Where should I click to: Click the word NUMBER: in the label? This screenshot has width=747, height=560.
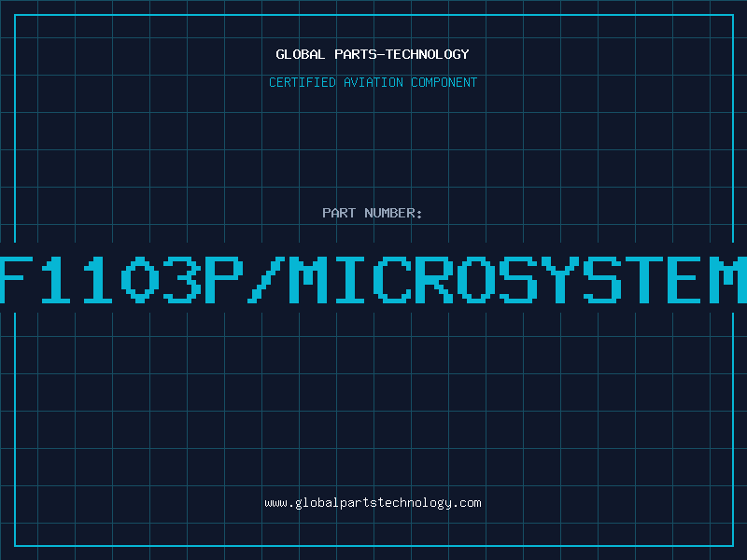coord(393,213)
